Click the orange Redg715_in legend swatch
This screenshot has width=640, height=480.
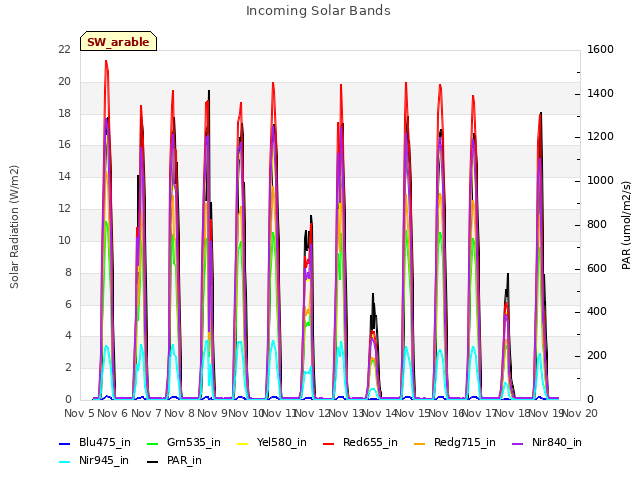(420, 444)
